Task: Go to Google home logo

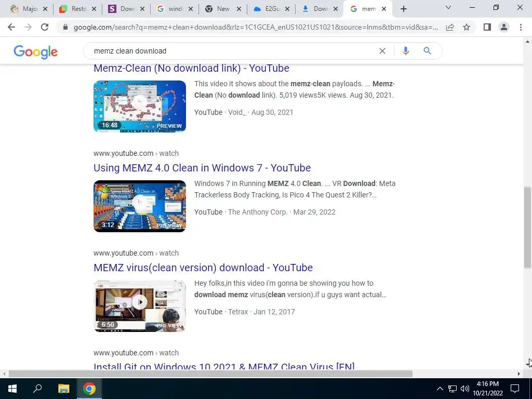Action: [x=36, y=52]
